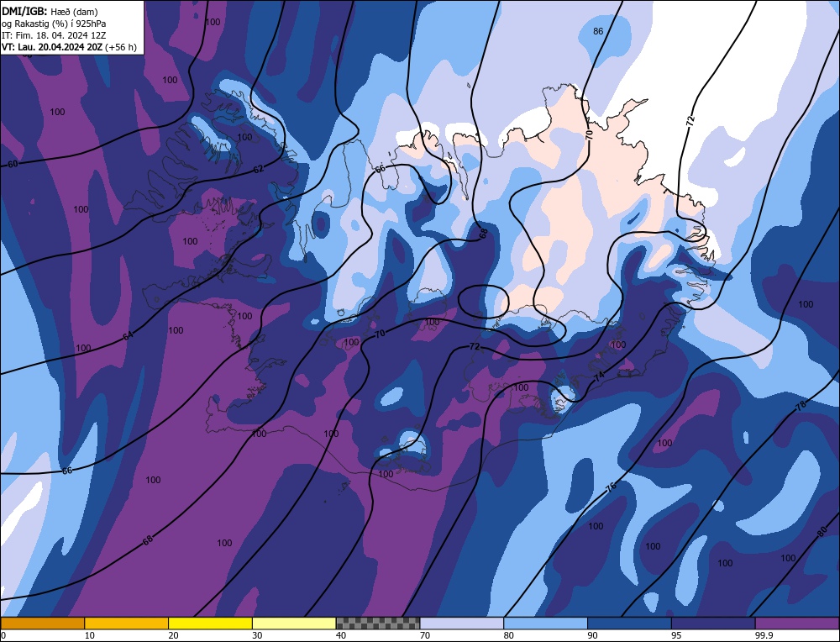Select the '90' colorbar tick label
Image resolution: width=840 pixels, height=642 pixels.
coord(592,635)
